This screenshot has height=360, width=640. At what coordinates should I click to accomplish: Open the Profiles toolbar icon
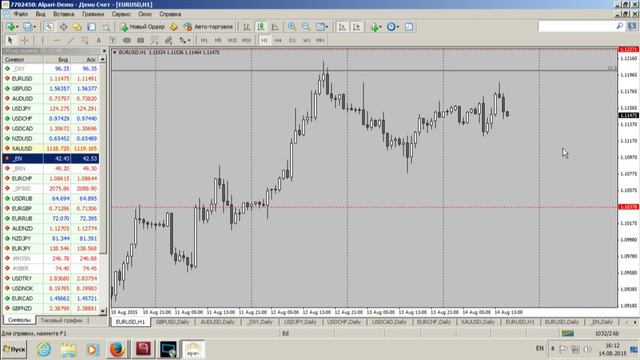(27, 27)
